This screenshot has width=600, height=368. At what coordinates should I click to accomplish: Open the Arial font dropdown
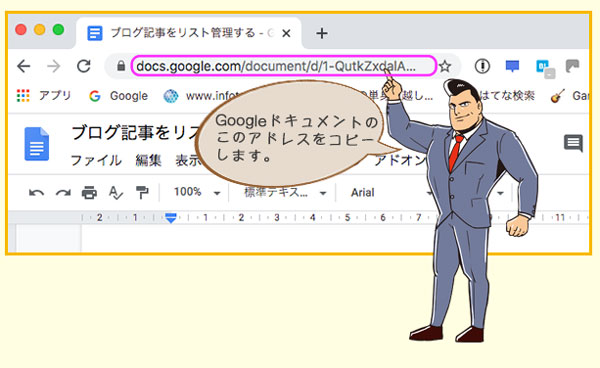point(390,192)
